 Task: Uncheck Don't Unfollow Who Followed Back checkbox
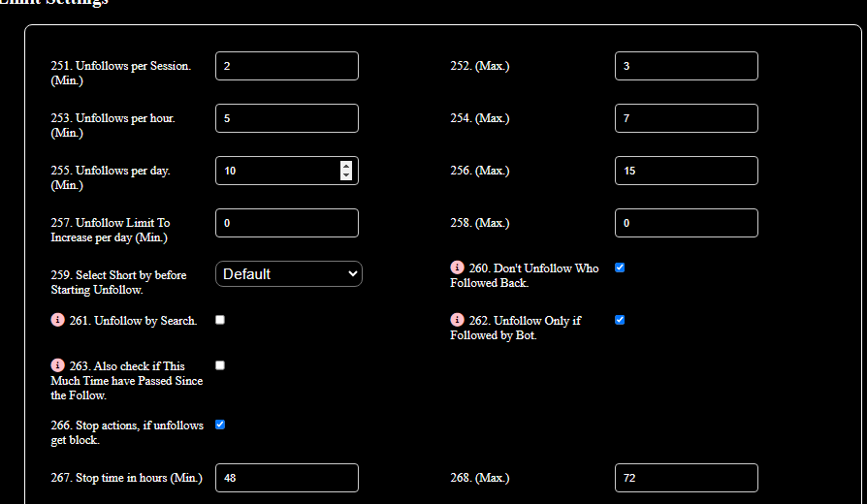pyautogui.click(x=620, y=268)
